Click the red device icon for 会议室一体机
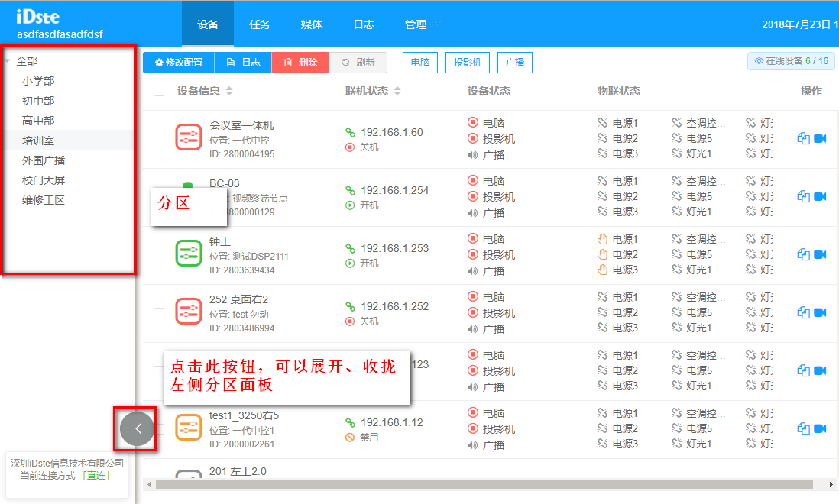Screen dimensions: 839x504 189,138
